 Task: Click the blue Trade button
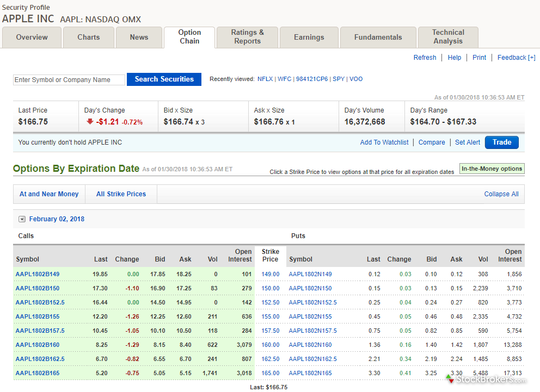click(x=501, y=142)
